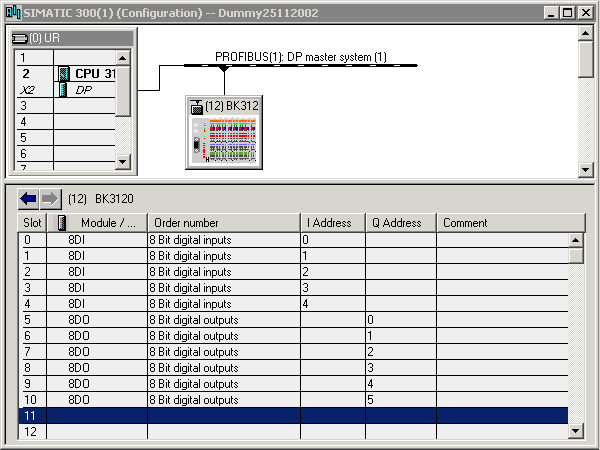The height and width of the screenshot is (450, 600).
Task: Click Q Address value 0 in slot 5
Action: pos(370,320)
